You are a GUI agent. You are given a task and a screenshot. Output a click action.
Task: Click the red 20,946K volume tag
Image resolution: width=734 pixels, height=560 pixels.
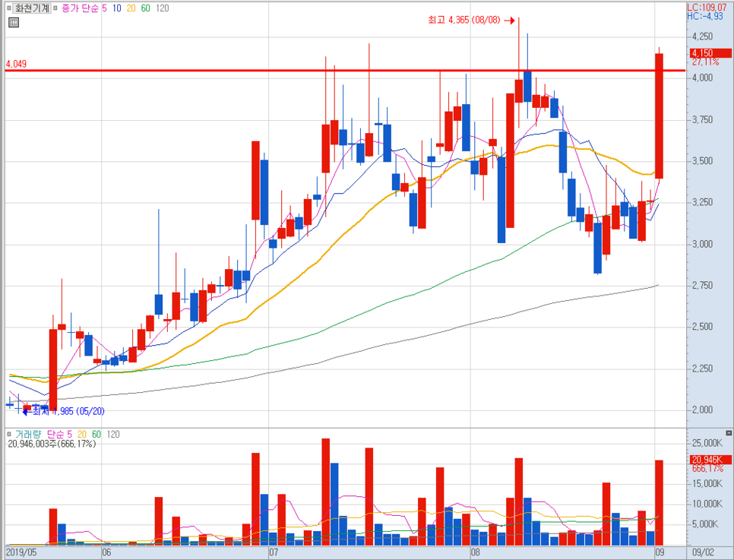710,460
